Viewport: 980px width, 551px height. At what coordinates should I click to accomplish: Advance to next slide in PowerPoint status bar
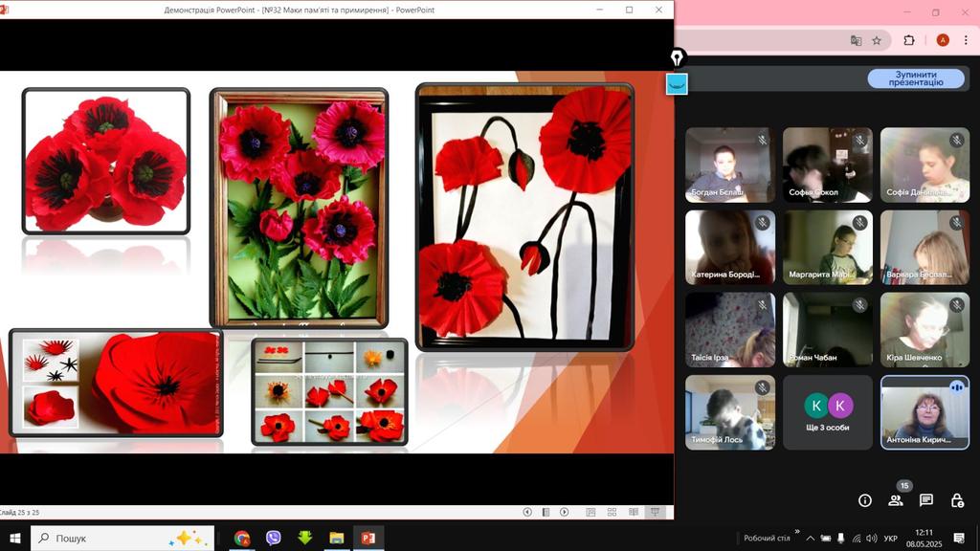(565, 513)
